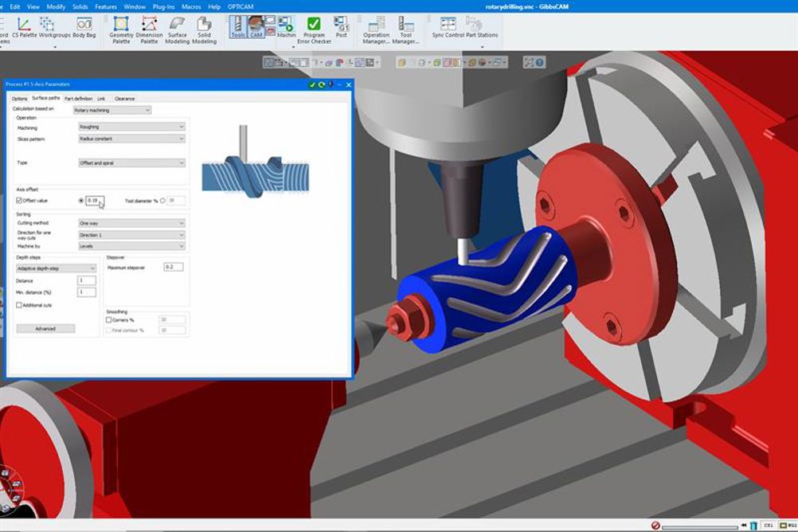Open the Direction for one way cuts dropdown
Viewport: 798px width, 532px height.
point(131,235)
